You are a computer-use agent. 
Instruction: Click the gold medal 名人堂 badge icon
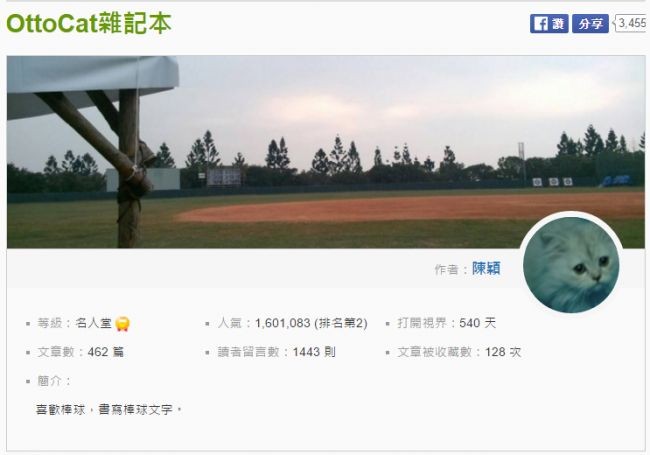click(122, 324)
